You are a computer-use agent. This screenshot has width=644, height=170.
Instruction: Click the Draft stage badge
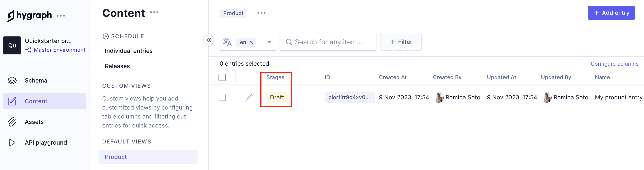click(277, 97)
